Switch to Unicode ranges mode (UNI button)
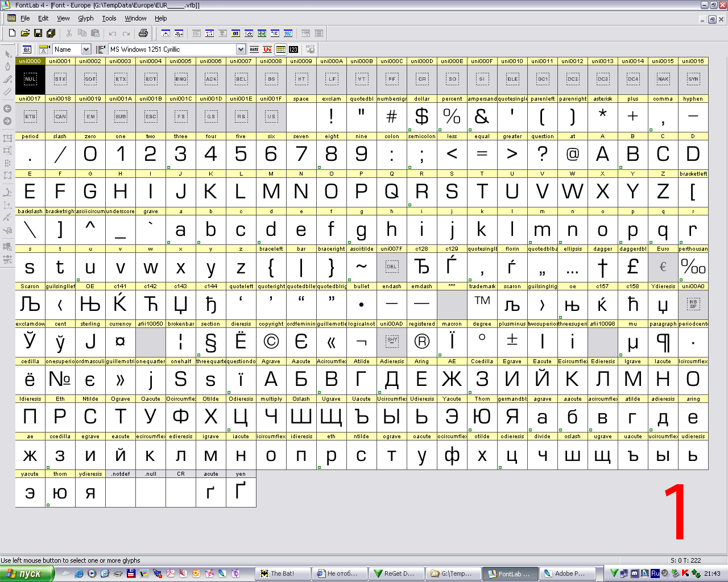This screenshot has width=728, height=582. (267, 49)
